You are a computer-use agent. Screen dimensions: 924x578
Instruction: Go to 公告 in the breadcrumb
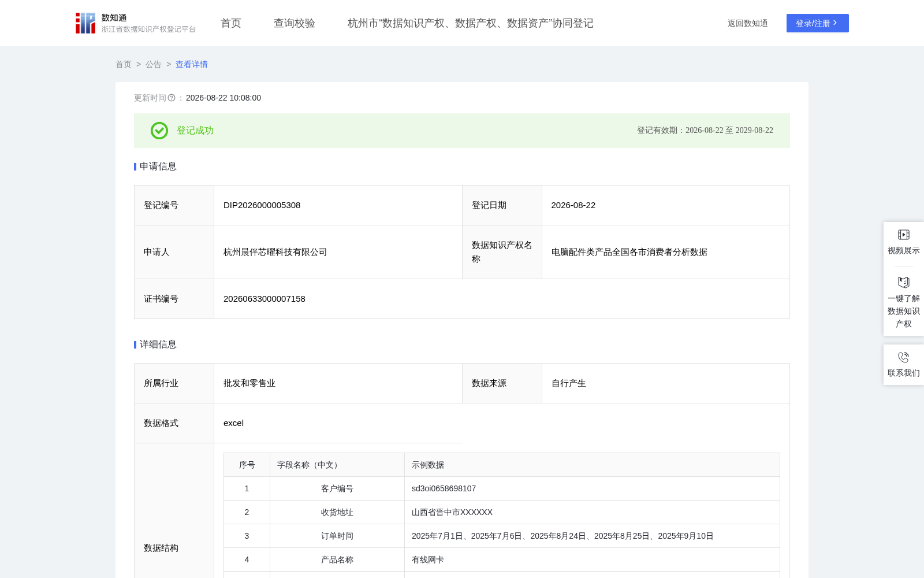(154, 64)
